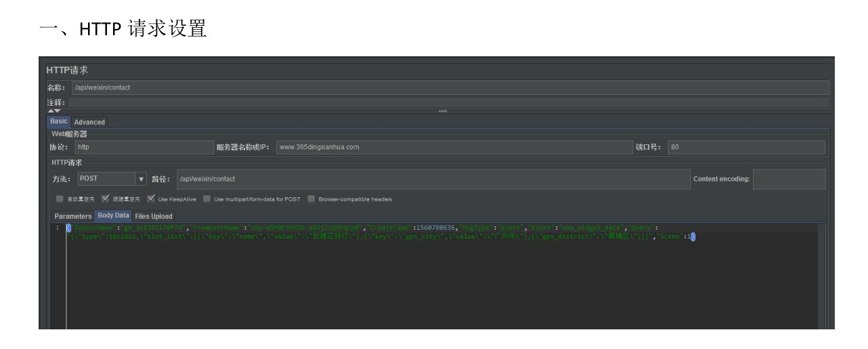Click server name field www.365dingxianhua.com
Viewport: 868px width, 349px height.
[453, 148]
